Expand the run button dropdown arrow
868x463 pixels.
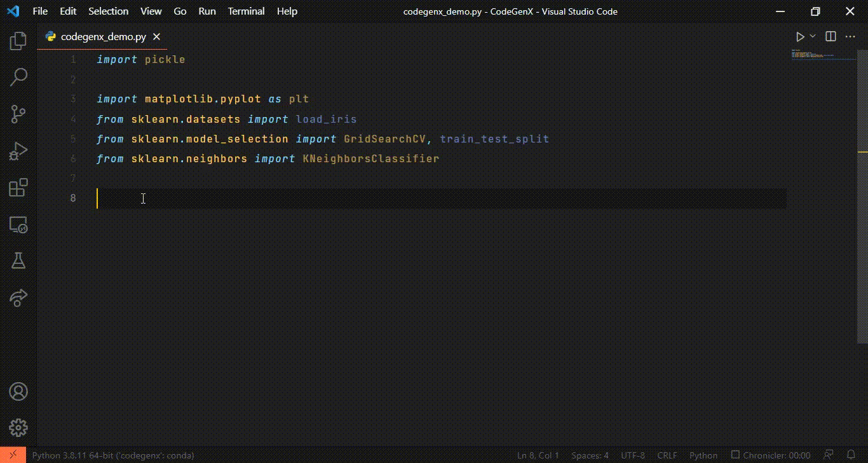click(813, 37)
